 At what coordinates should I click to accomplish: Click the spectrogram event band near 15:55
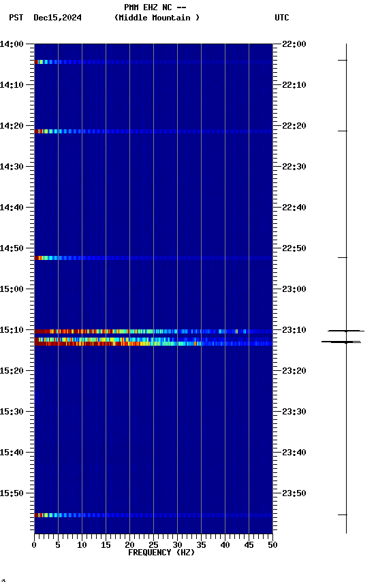[153, 515]
